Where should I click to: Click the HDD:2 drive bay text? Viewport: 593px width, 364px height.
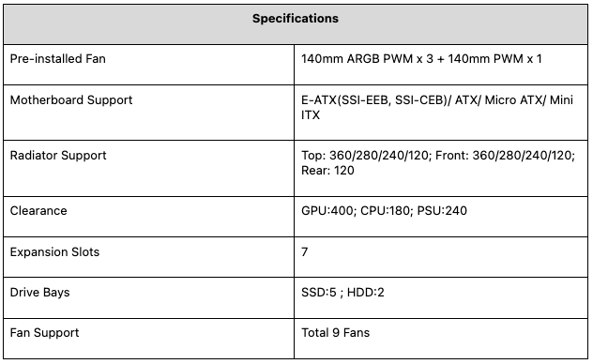tap(365, 292)
